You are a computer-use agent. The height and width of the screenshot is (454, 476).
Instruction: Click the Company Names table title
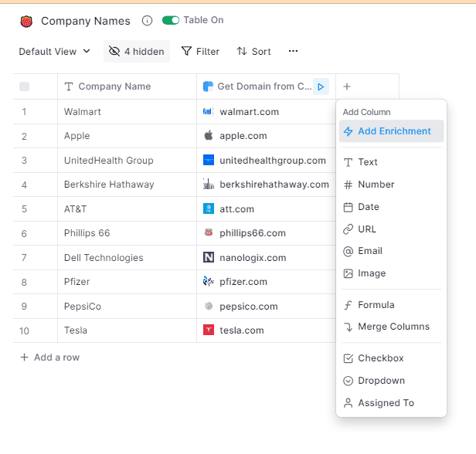tap(86, 21)
